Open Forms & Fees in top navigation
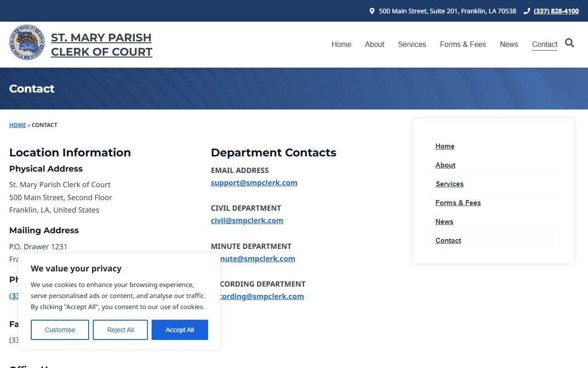Image resolution: width=588 pixels, height=368 pixels. coord(463,44)
